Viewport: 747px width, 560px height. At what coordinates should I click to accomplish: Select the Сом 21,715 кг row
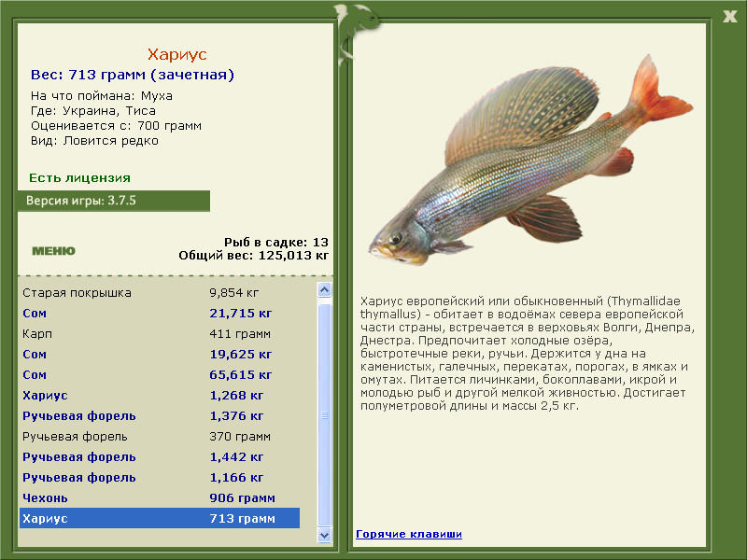pos(160,313)
